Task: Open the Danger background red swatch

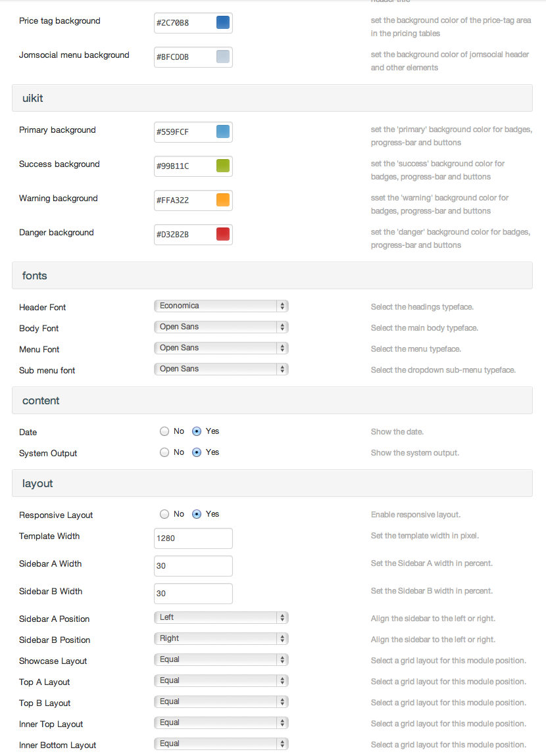Action: pyautogui.click(x=223, y=234)
